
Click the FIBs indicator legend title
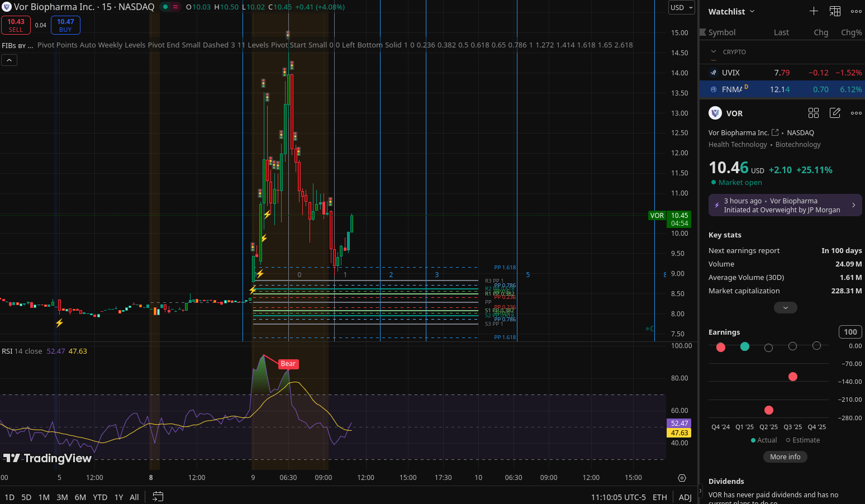17,45
